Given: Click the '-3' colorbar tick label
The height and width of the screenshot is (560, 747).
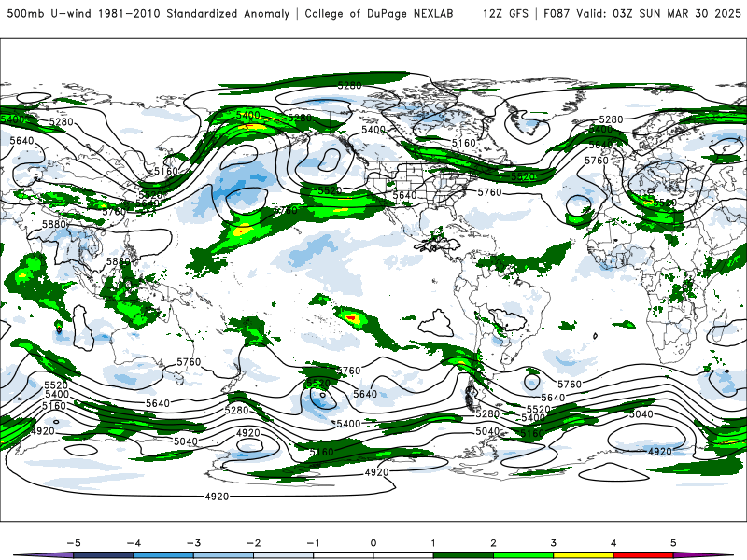Looking at the screenshot, I should [193, 543].
